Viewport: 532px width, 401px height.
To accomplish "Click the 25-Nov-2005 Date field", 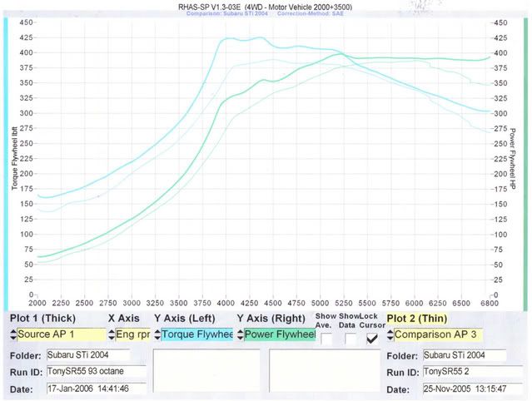I will coord(473,389).
